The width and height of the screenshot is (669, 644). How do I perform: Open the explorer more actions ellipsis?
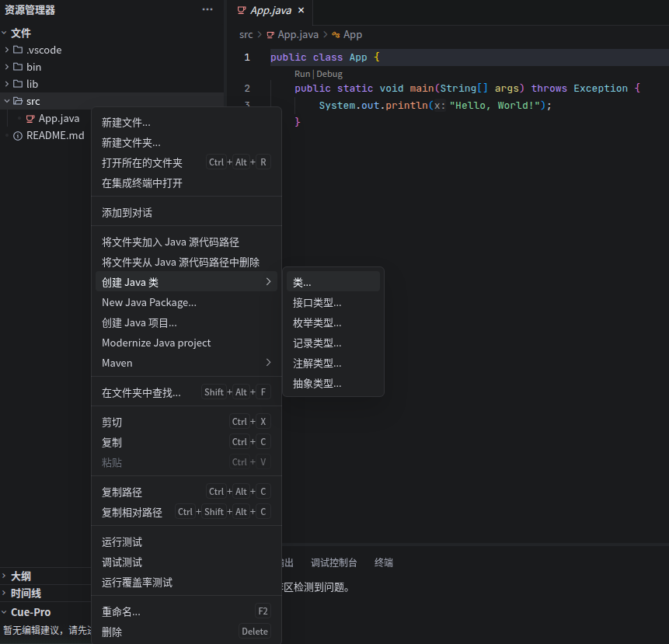coord(207,9)
